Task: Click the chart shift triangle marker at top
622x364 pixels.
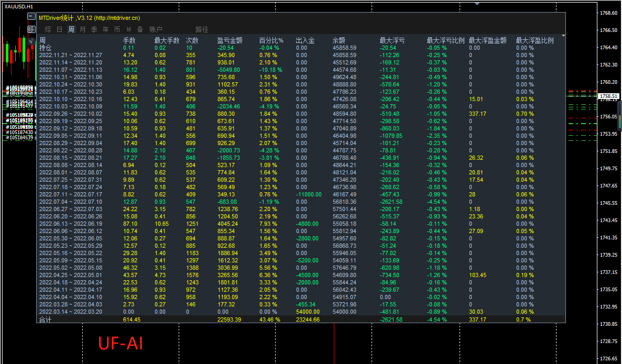Action: [x=477, y=4]
